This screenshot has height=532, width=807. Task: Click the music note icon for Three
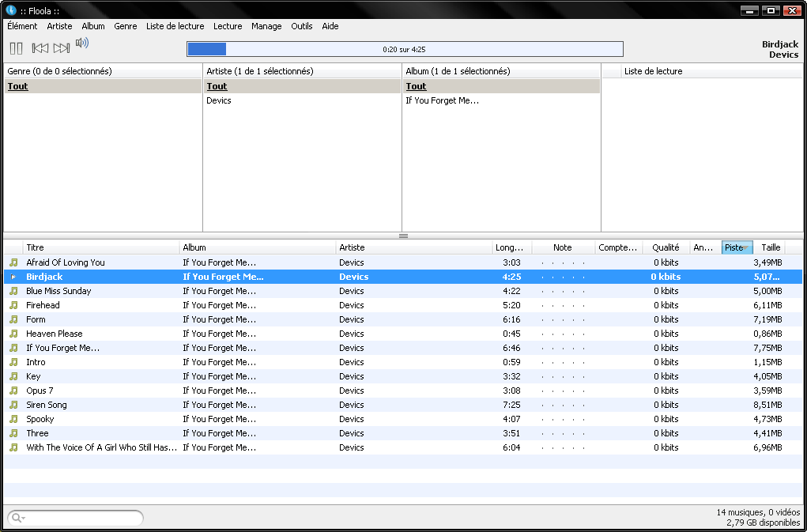point(14,433)
